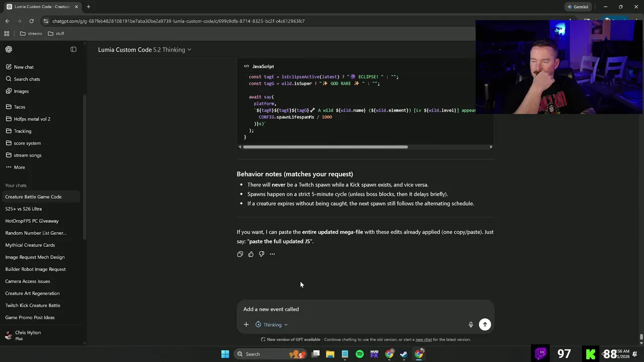Focus the message box reading 'Add a new event called'
The width and height of the screenshot is (644, 362).
(365, 309)
